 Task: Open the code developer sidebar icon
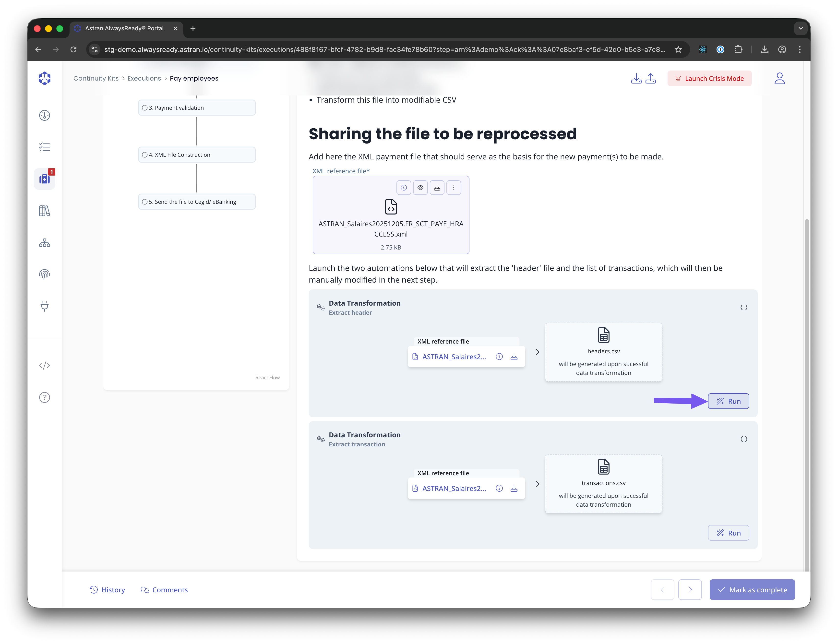[45, 365]
